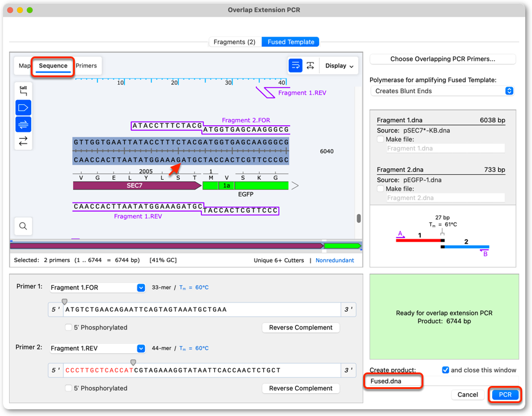Click the Fragment 2.dna 733 bp heading

[441, 170]
